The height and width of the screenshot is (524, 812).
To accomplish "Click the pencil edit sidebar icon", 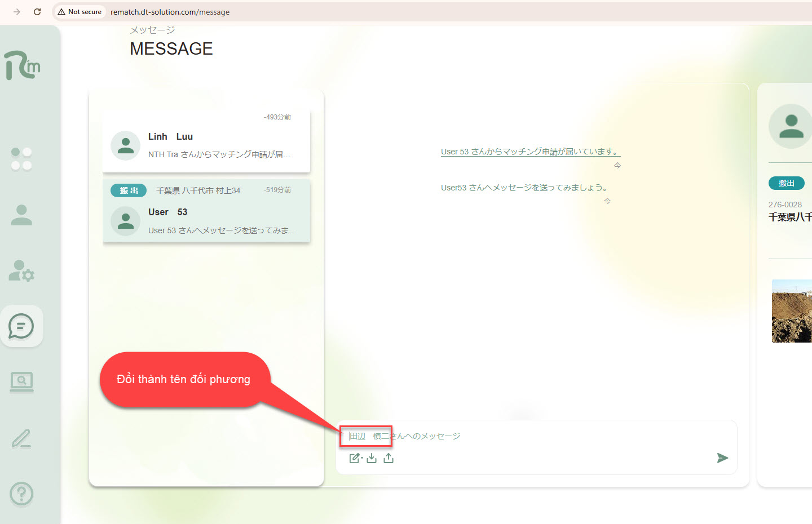I will click(21, 438).
